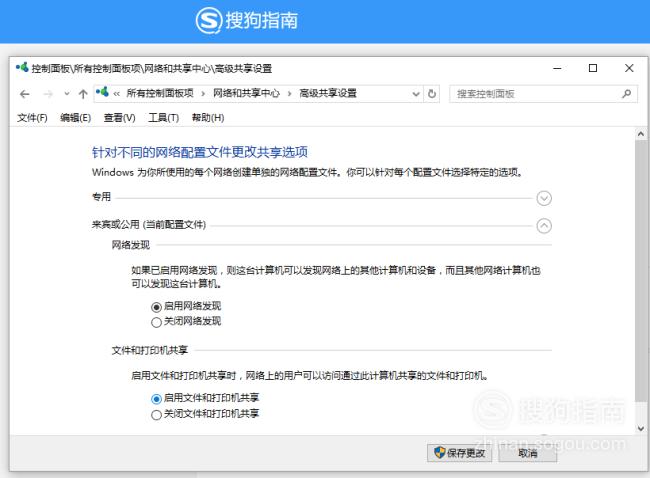This screenshot has width=650, height=478.
Task: Select 启用网络发现 radio button
Action: click(x=156, y=307)
